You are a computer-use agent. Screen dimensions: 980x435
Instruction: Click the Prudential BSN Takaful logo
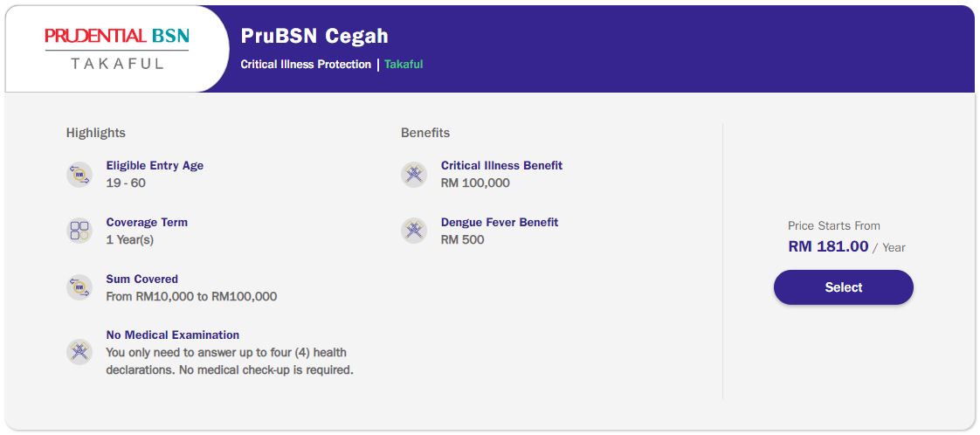(117, 48)
